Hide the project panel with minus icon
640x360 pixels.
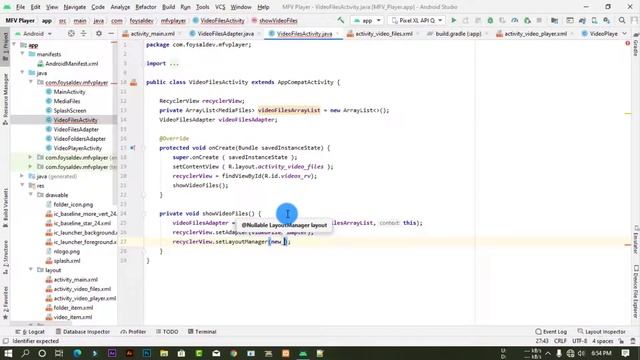(111, 33)
